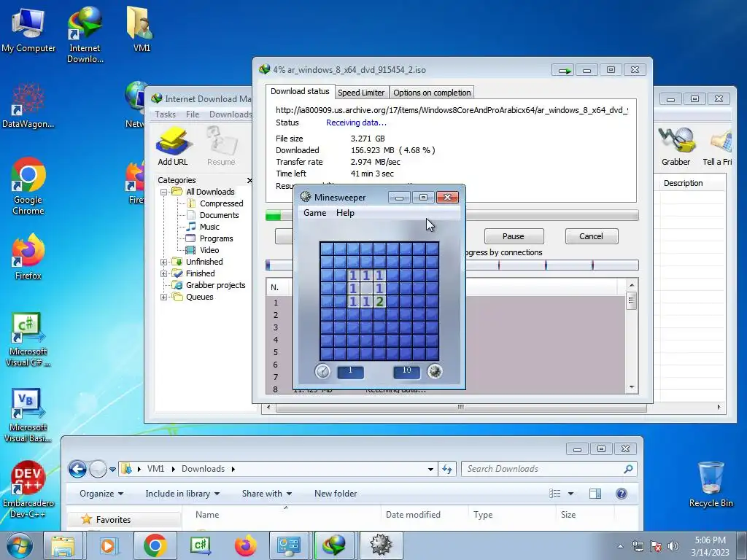Image resolution: width=747 pixels, height=560 pixels.
Task: Click the connections list vertical scrollbar
Action: pyautogui.click(x=632, y=335)
